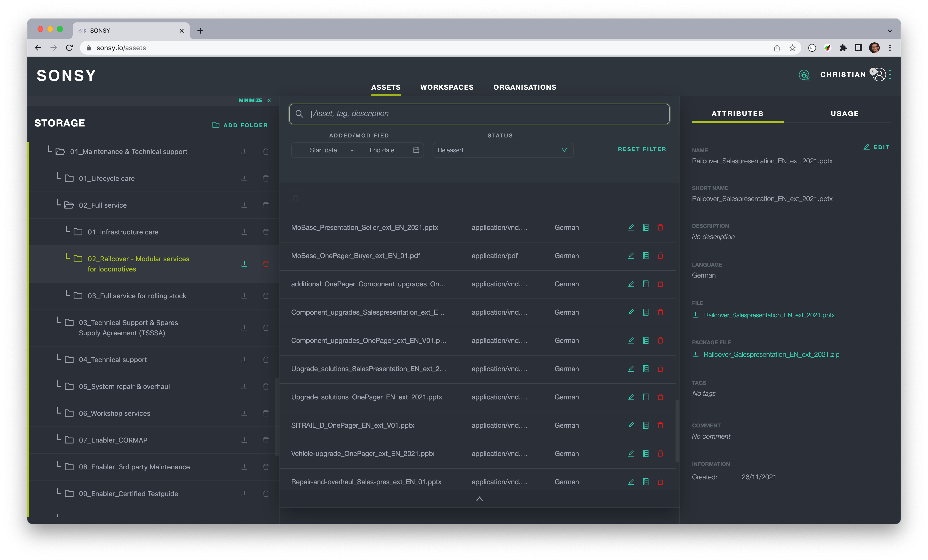
Task: Click the Add Folder button
Action: pyautogui.click(x=240, y=125)
